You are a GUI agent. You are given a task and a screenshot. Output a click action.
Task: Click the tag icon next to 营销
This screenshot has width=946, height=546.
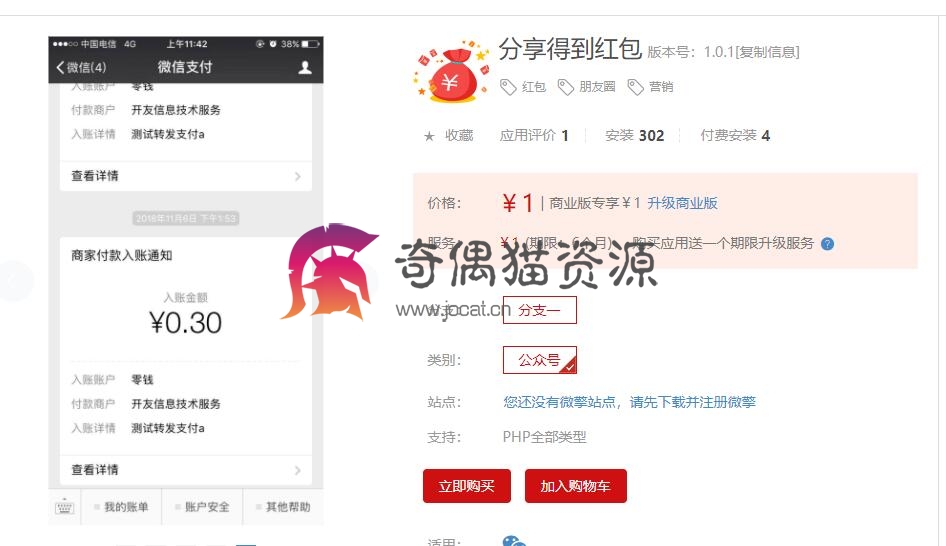point(635,87)
